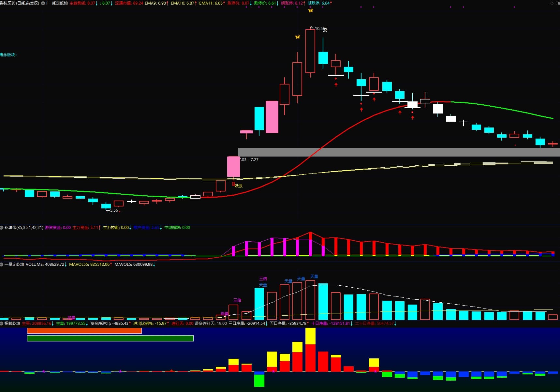560x392 pixels.
Task: Click the diamond icon at top right
Action: click(x=552, y=3)
